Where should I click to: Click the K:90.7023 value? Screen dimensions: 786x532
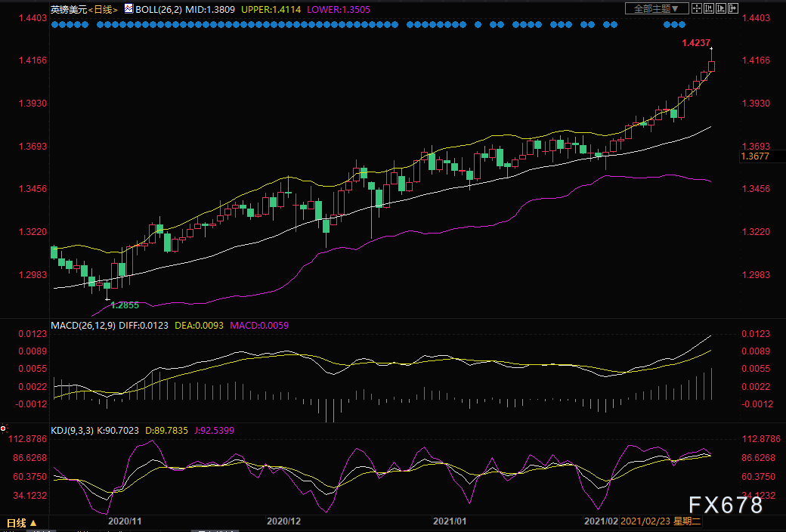pos(117,431)
